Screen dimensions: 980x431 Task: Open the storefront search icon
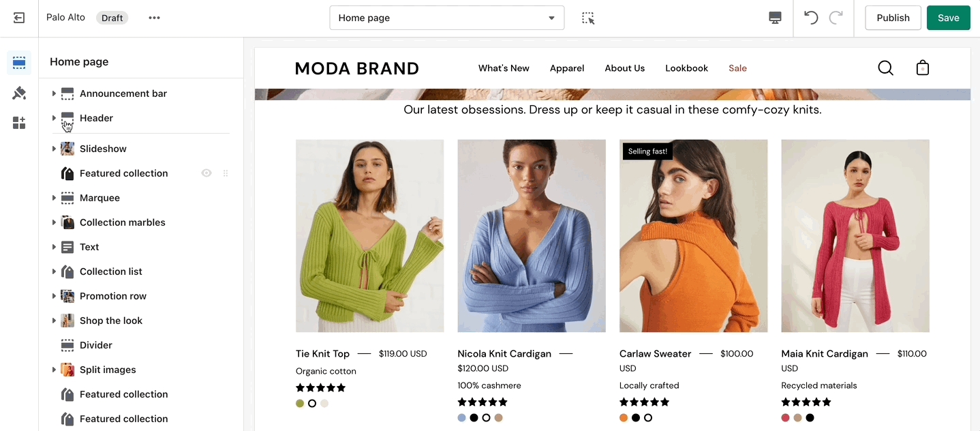[x=885, y=68]
